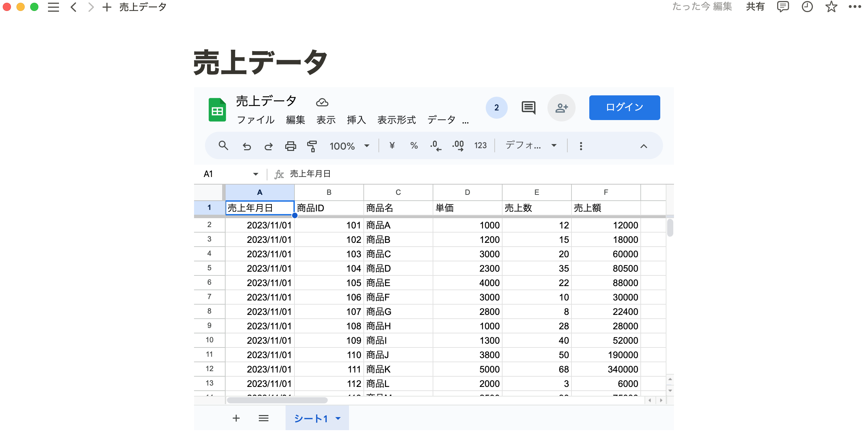Viewport: 868px width, 437px height.
Task: Select column A header
Action: (x=260, y=192)
